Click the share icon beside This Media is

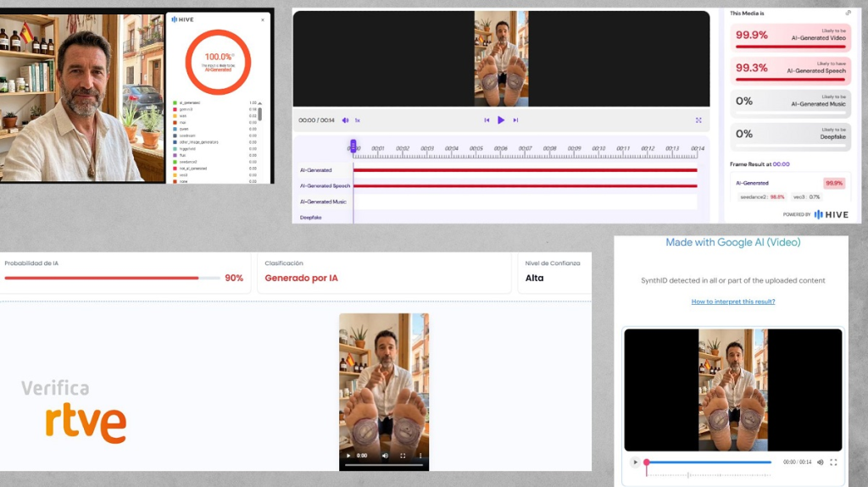[848, 13]
